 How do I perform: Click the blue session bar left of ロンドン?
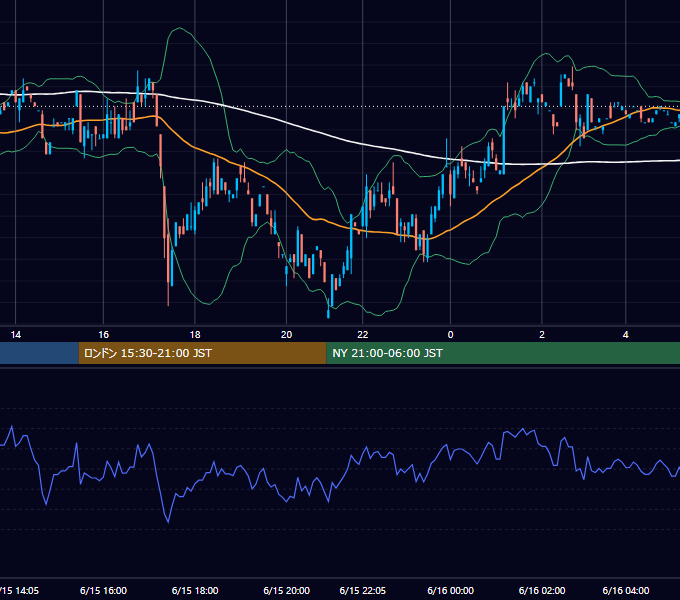coord(39,353)
